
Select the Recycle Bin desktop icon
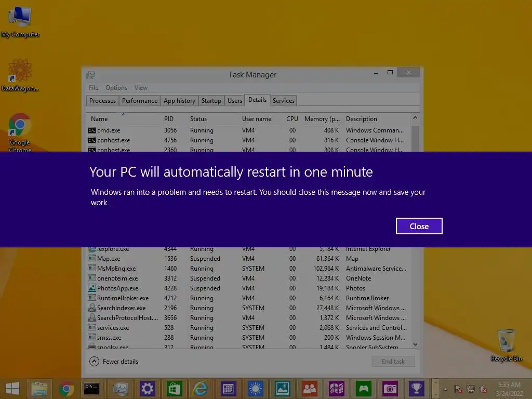[x=506, y=345]
